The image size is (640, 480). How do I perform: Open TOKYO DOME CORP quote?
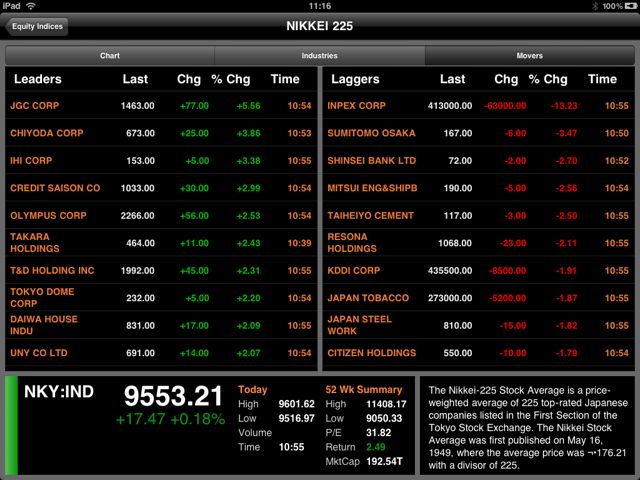pyautogui.click(x=161, y=298)
